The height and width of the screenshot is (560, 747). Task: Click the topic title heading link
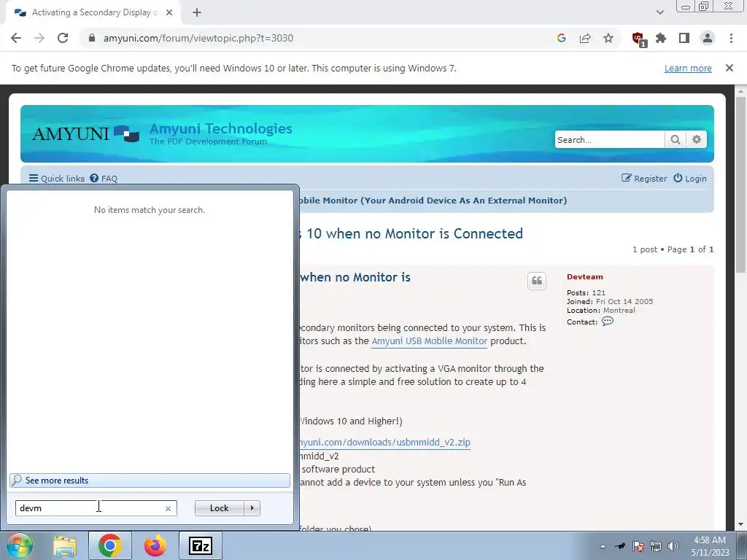click(411, 233)
